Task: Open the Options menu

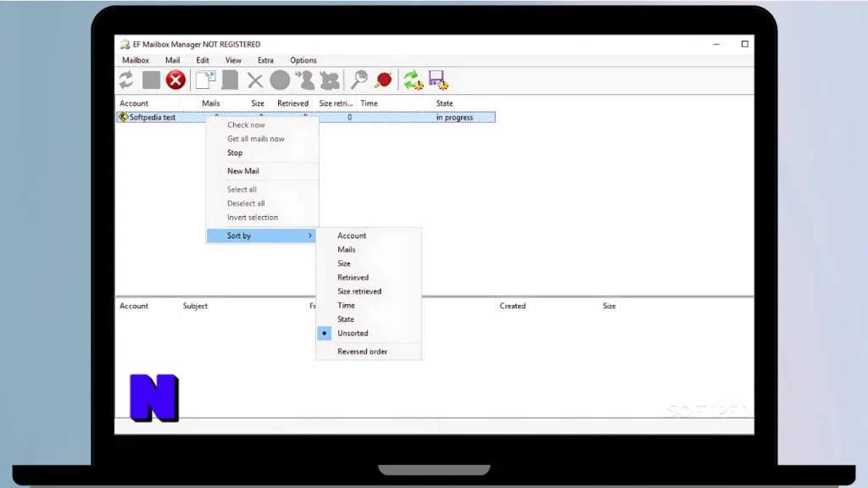Action: pyautogui.click(x=303, y=60)
